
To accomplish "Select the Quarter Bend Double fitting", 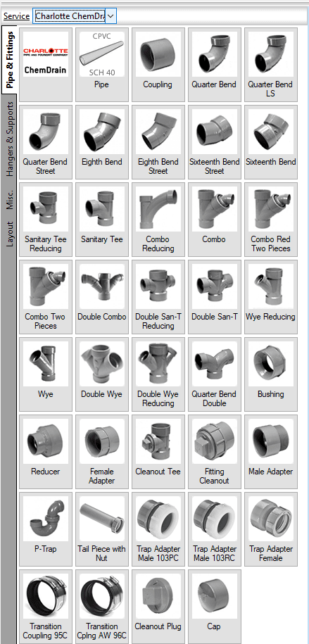I will point(214,374).
